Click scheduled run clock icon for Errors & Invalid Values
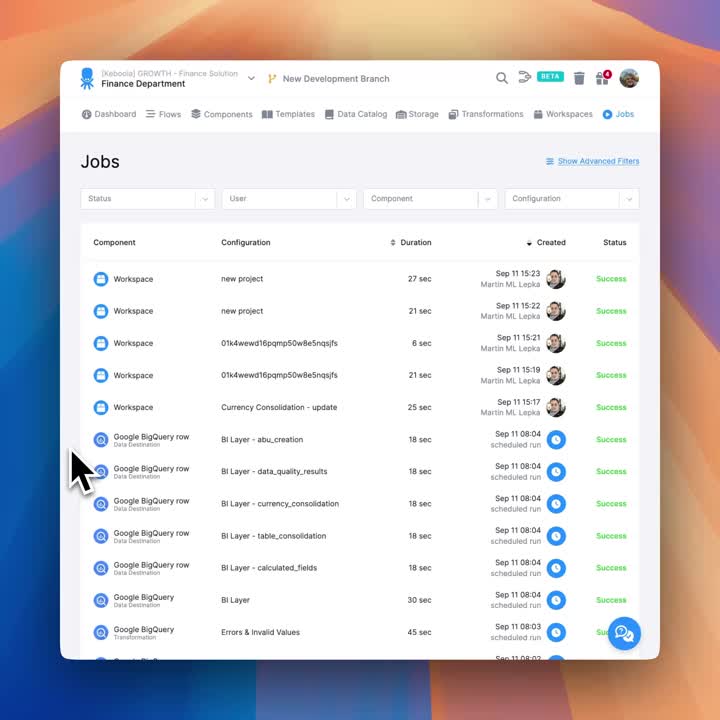 pos(556,632)
